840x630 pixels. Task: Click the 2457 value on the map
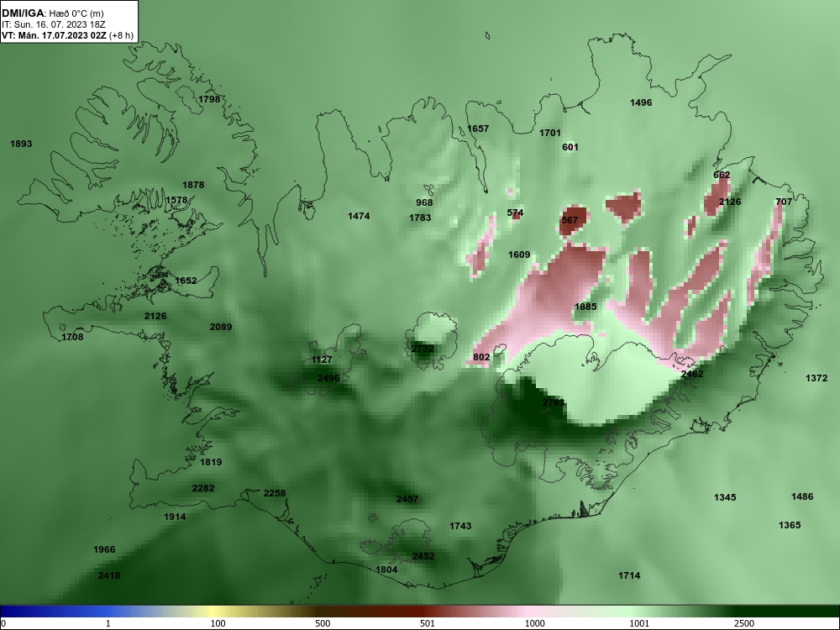coord(407,499)
